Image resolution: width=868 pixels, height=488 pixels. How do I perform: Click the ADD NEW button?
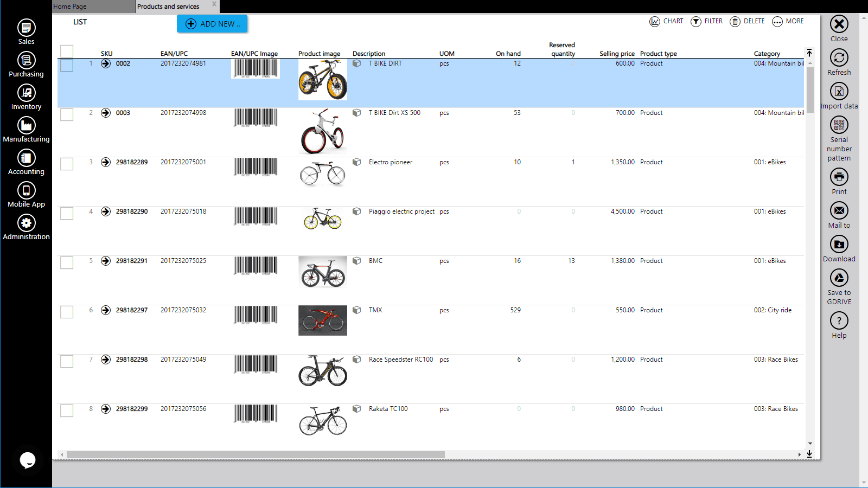[x=212, y=24]
